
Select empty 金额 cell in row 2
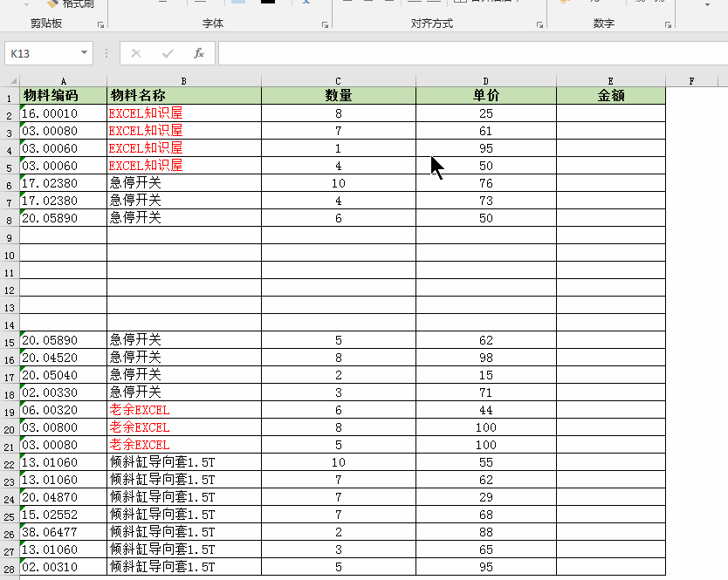point(610,113)
